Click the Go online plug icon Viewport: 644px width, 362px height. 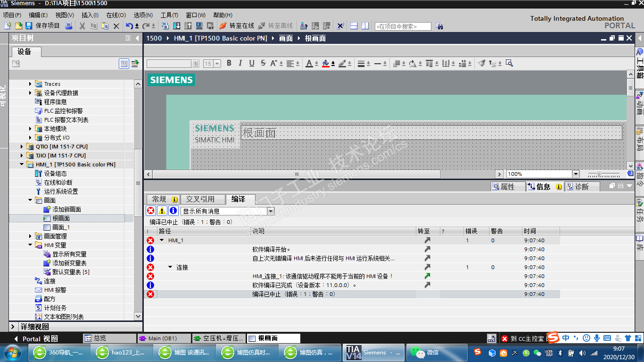[x=223, y=26]
